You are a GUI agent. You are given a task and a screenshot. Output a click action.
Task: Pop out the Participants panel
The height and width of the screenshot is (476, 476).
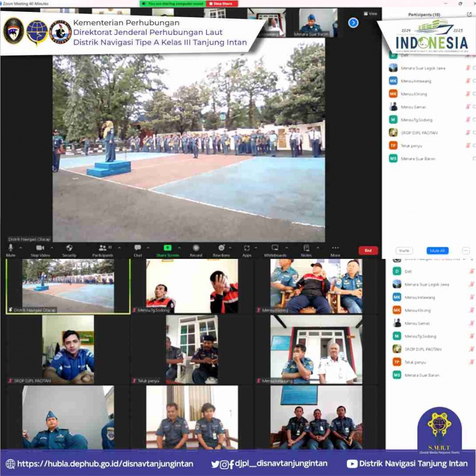pos(469,14)
